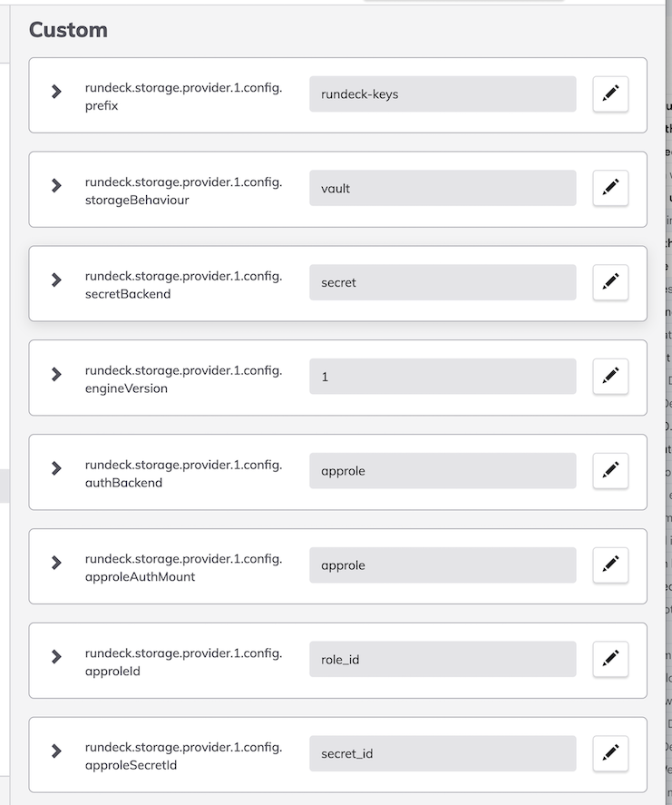Image resolution: width=672 pixels, height=805 pixels.
Task: Click the engineVersion field showing 1
Action: tap(443, 377)
